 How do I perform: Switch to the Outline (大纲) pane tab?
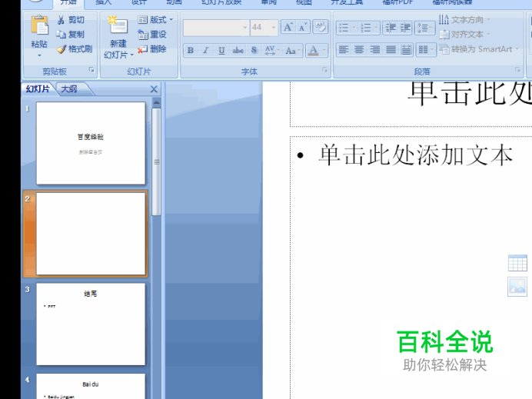pyautogui.click(x=69, y=89)
